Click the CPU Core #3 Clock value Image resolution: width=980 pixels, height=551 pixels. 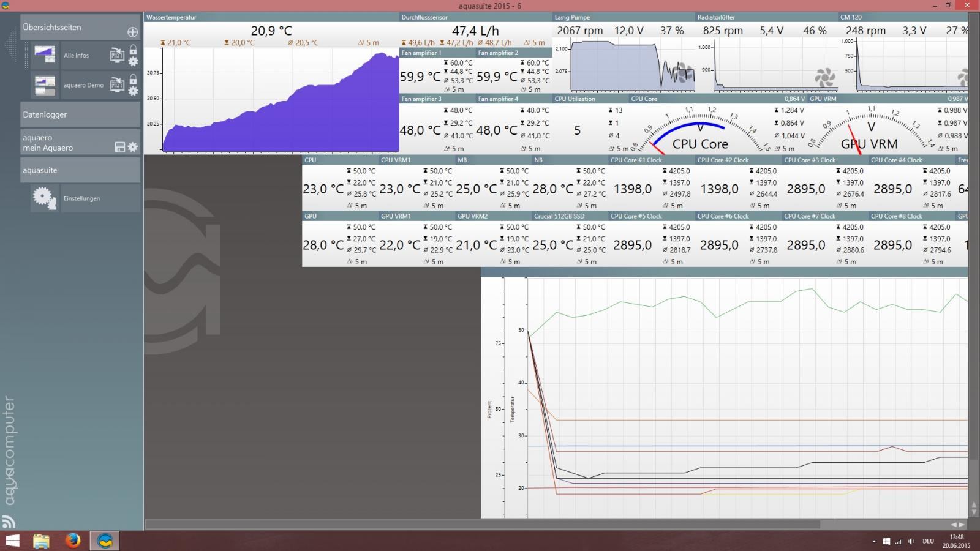tap(806, 189)
